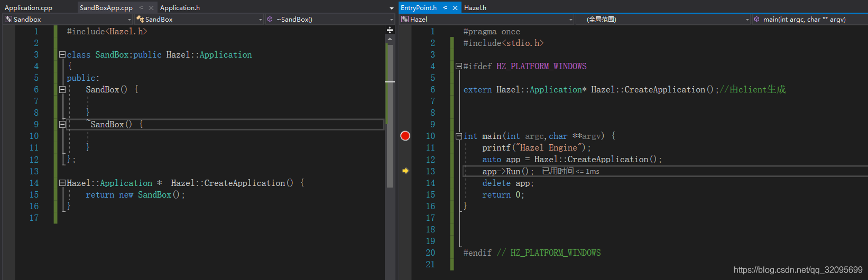
Task: Click the main function cube icon
Action: 757,19
